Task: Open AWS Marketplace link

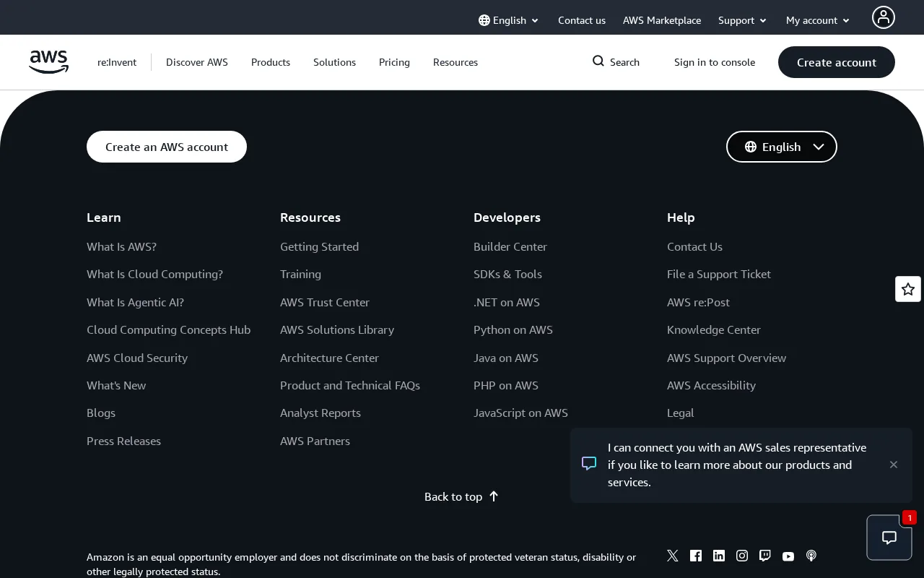Action: (x=662, y=20)
